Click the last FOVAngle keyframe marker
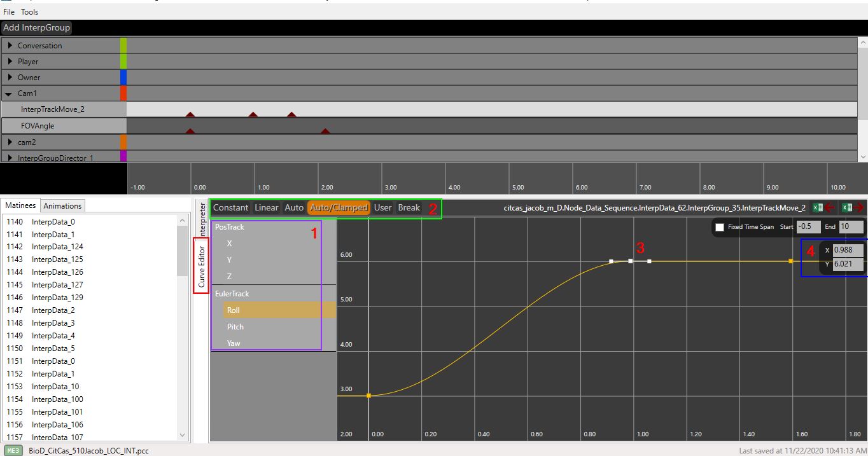 [325, 131]
